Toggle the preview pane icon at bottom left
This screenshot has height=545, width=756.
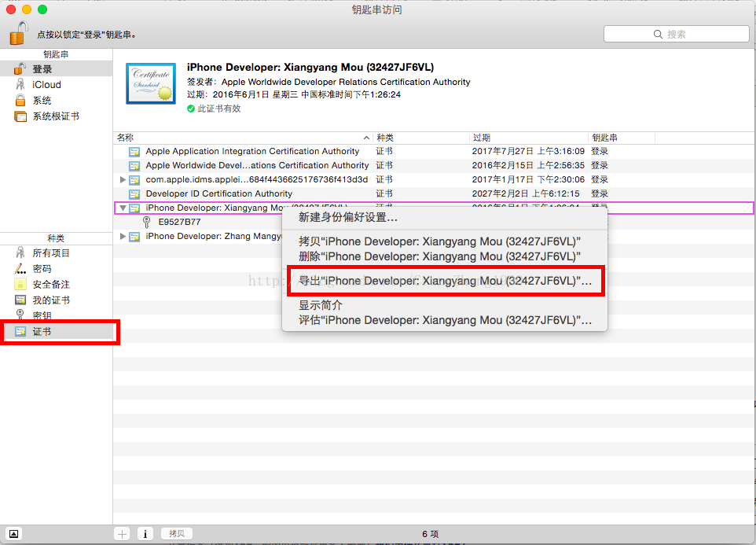14,534
